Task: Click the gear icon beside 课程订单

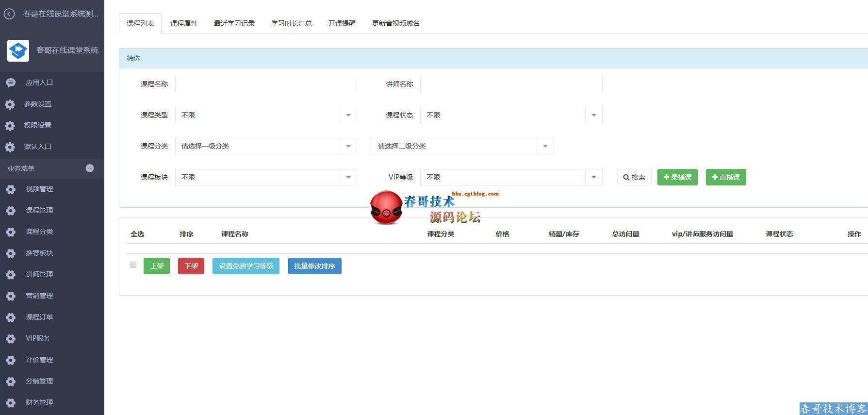Action: coord(10,317)
